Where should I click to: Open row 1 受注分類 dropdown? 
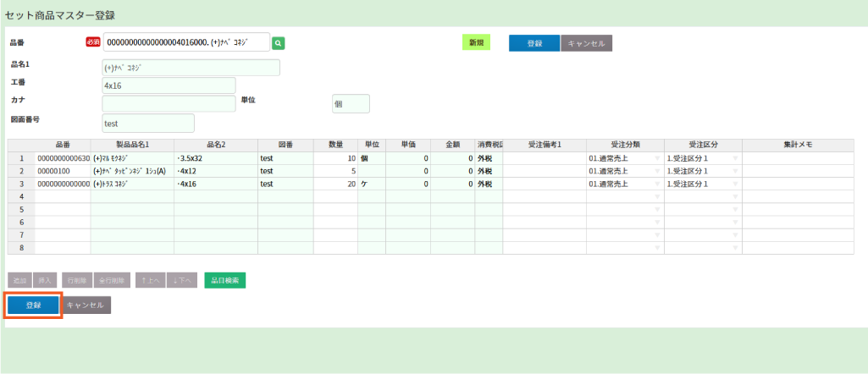pos(657,158)
